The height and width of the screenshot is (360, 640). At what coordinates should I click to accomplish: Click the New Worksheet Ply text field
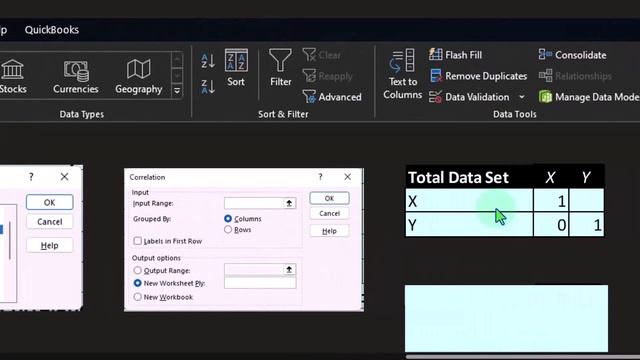pos(260,283)
